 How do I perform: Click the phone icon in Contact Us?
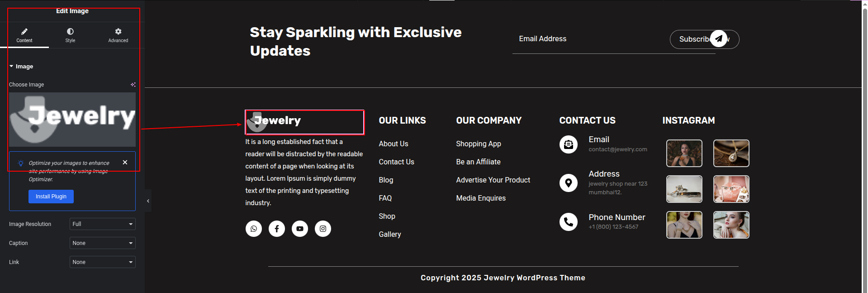tap(569, 222)
